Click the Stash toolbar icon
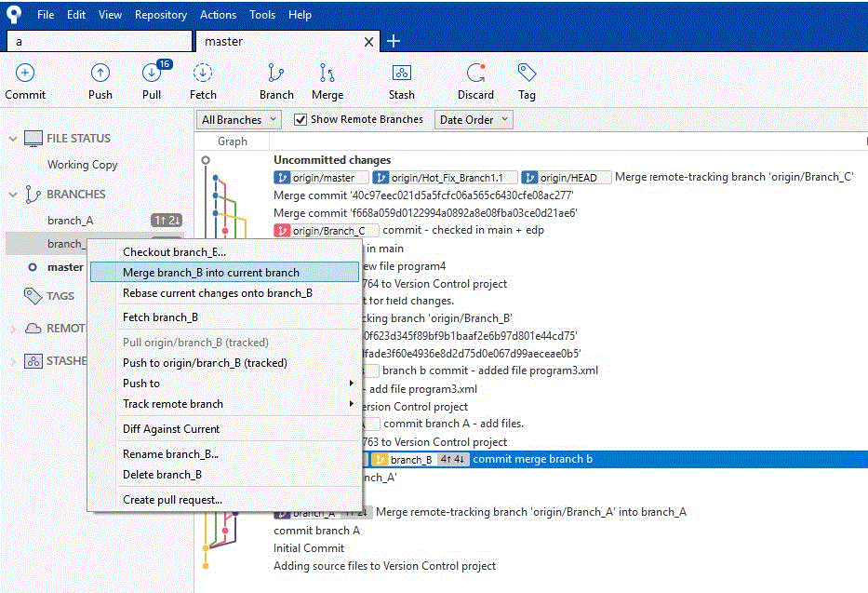 [x=401, y=73]
